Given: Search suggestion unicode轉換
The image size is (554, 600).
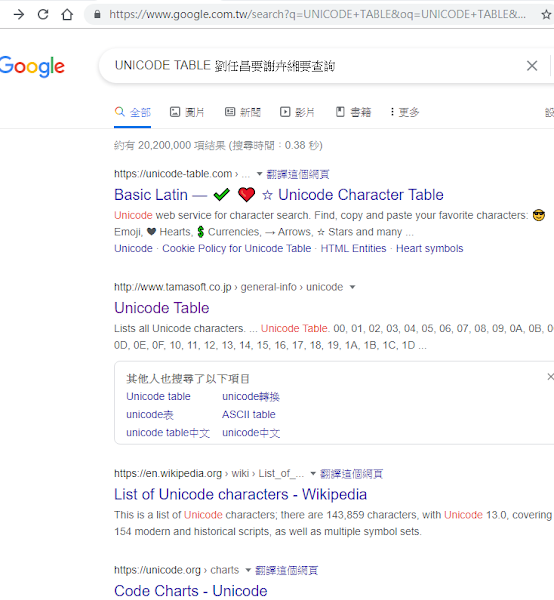Looking at the screenshot, I should tap(251, 396).
